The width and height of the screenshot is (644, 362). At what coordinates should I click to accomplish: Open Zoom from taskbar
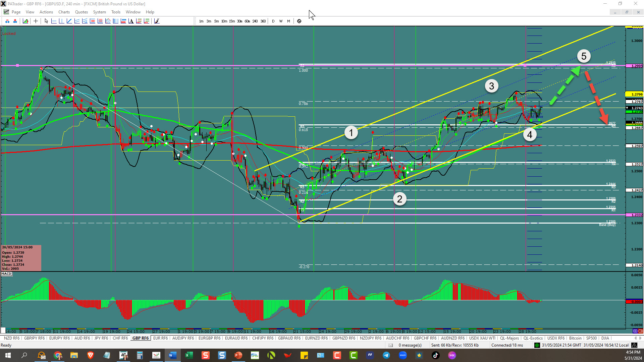pyautogui.click(x=403, y=355)
